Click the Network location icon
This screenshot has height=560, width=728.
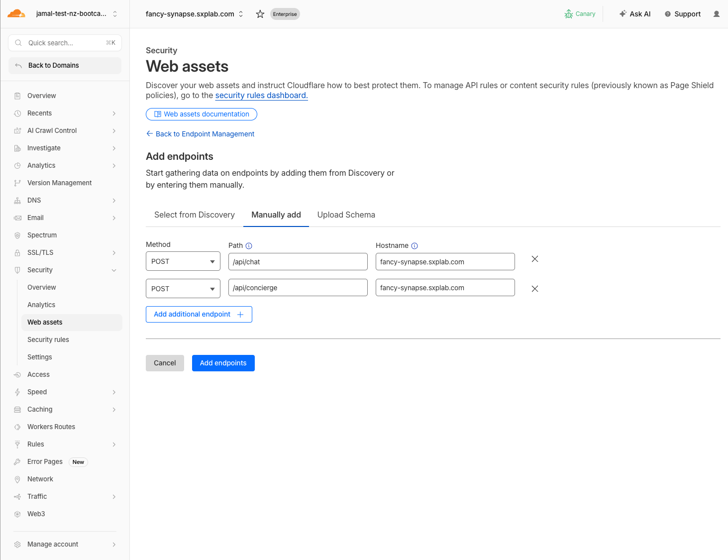(17, 479)
